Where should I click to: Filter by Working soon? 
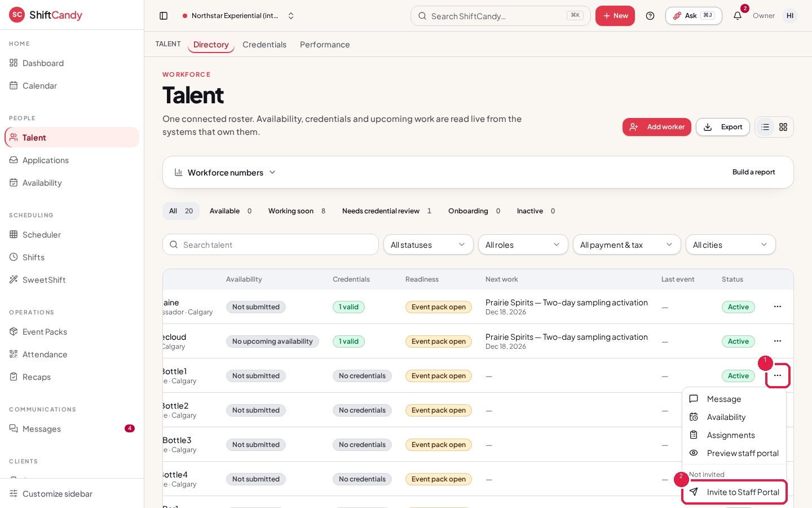[x=297, y=211]
